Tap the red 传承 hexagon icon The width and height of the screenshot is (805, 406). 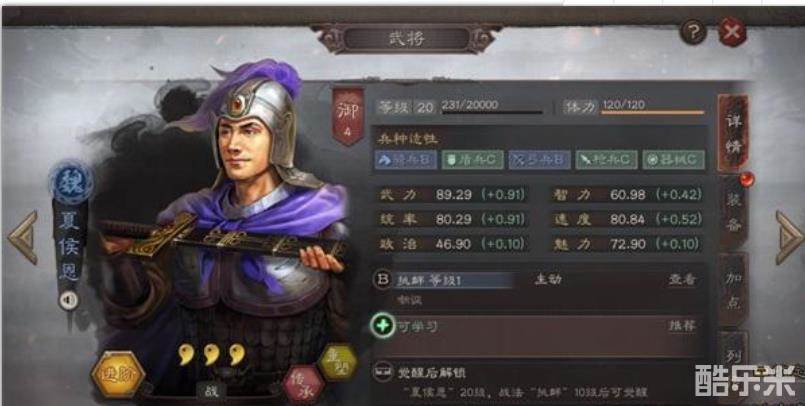(303, 383)
